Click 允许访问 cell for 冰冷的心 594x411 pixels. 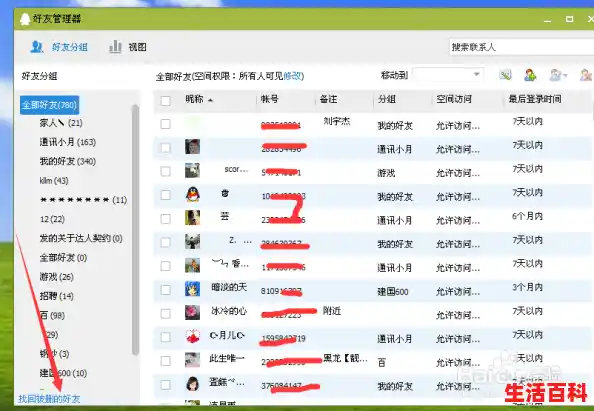coord(458,315)
